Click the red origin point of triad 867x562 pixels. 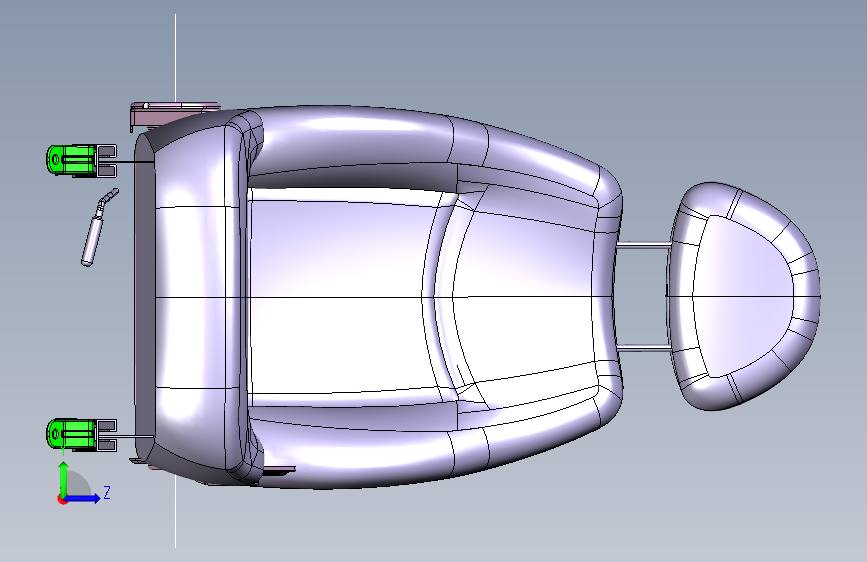[x=61, y=499]
